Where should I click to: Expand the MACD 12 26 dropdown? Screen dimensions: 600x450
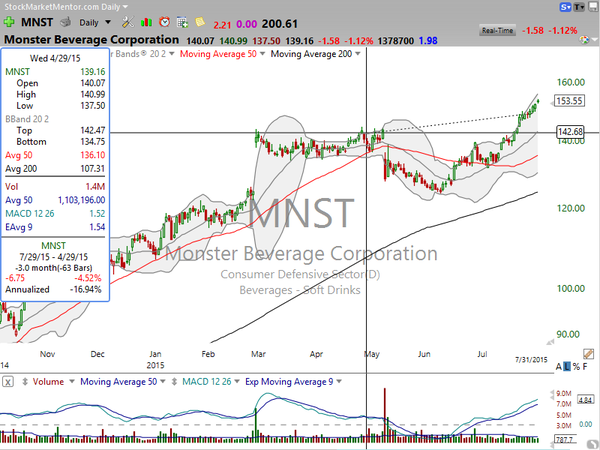(237, 382)
